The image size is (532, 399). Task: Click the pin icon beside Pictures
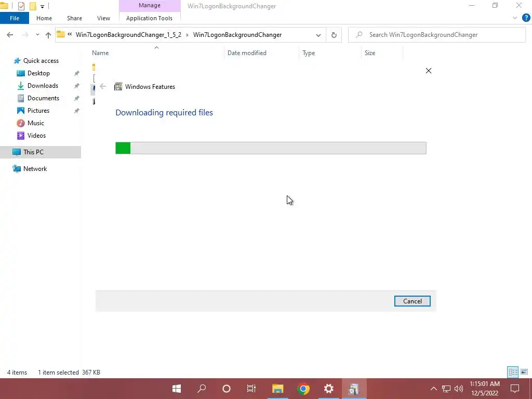click(x=77, y=111)
